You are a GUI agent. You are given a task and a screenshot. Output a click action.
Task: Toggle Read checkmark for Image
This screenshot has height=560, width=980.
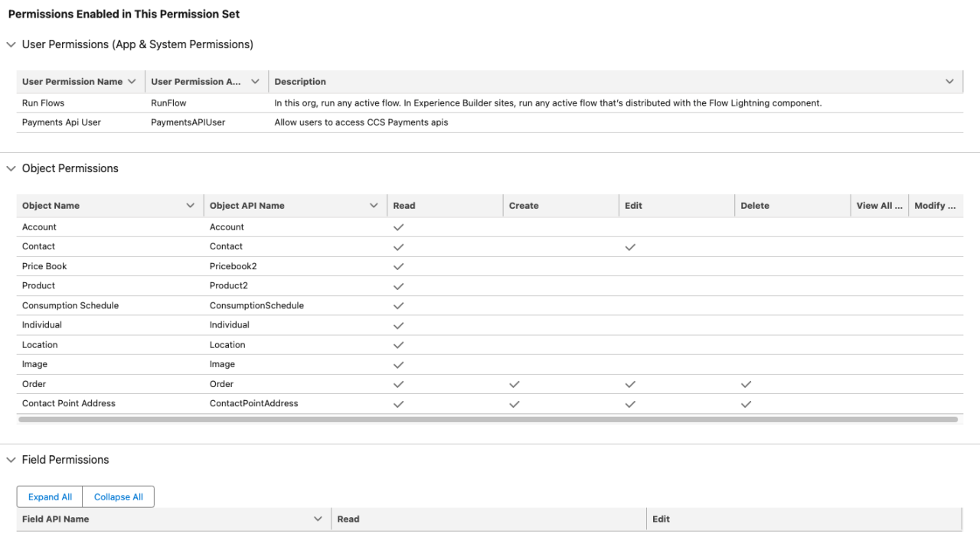click(x=398, y=365)
